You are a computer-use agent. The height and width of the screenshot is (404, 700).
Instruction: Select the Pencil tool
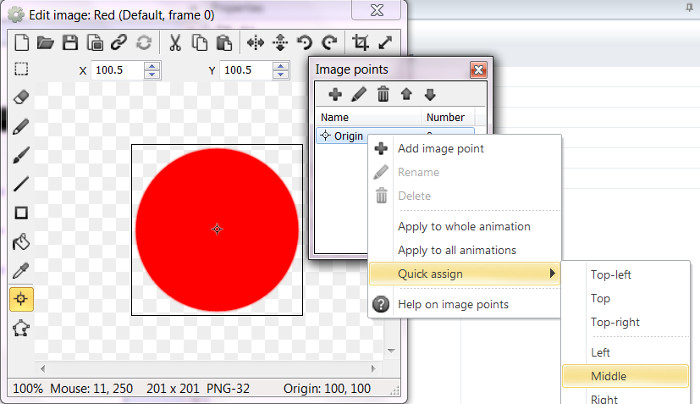point(21,127)
